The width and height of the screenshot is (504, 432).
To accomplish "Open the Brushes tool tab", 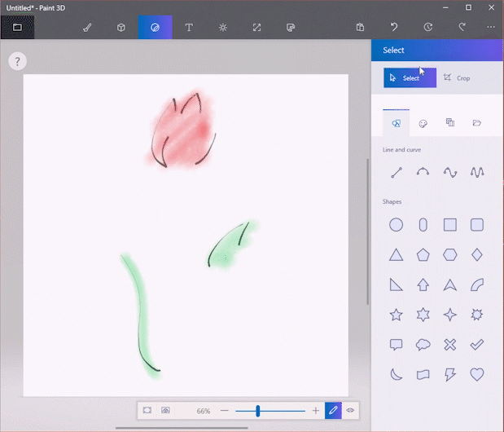I will pos(87,27).
